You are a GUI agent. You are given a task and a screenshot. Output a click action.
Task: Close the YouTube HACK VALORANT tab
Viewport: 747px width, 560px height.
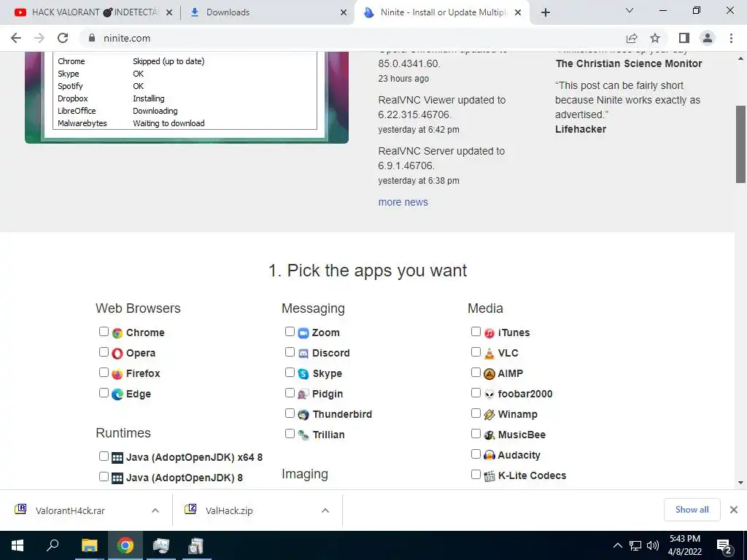pos(169,12)
